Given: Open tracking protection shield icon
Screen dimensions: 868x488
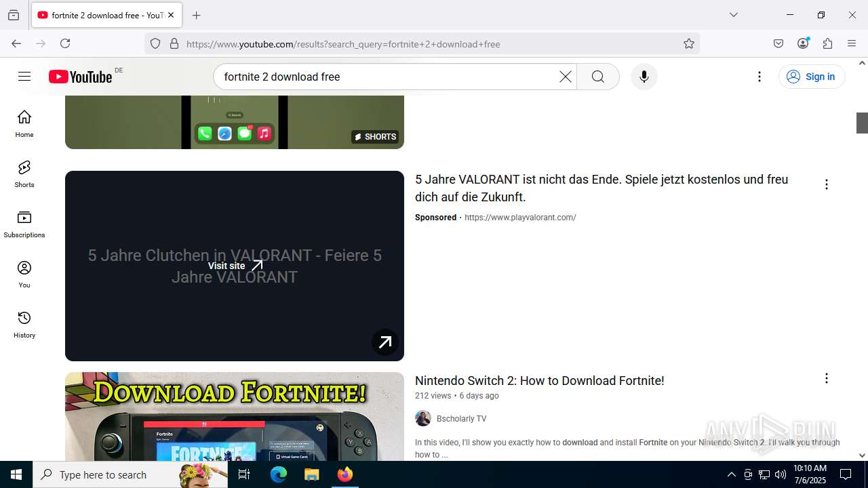Looking at the screenshot, I should [155, 43].
